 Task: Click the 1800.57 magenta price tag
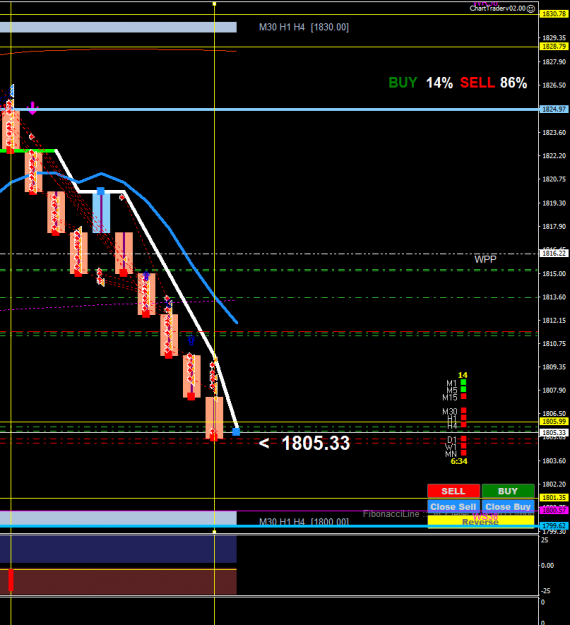pos(554,510)
